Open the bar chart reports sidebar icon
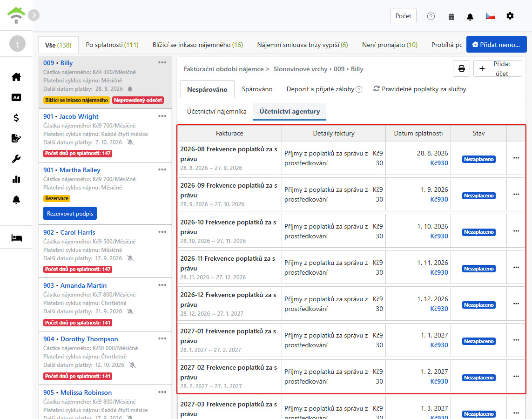 pos(16,180)
